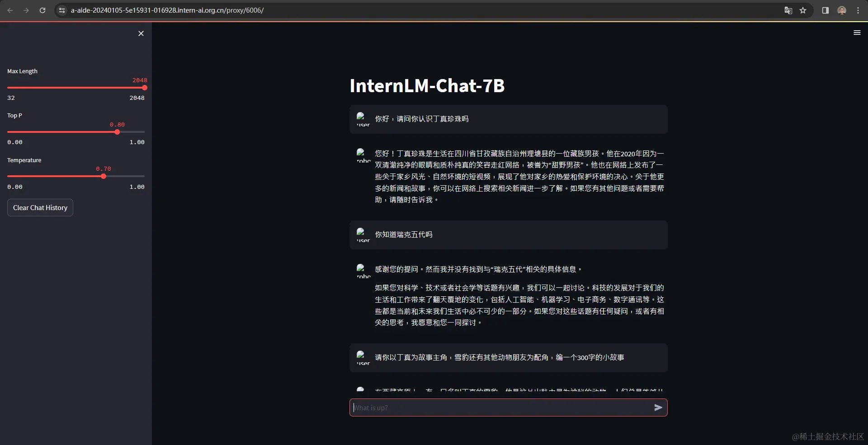Click the browser forward arrow
868x445 pixels.
pyautogui.click(x=26, y=10)
